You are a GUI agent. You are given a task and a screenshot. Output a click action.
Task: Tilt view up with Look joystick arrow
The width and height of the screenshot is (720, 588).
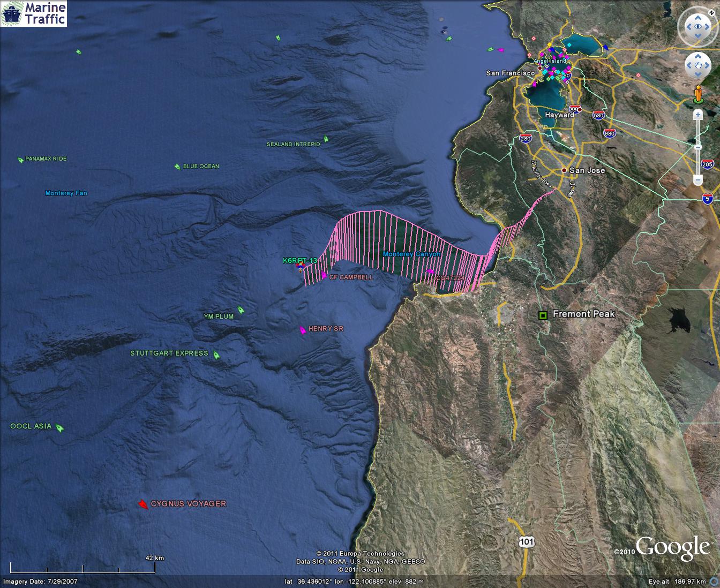(x=698, y=16)
